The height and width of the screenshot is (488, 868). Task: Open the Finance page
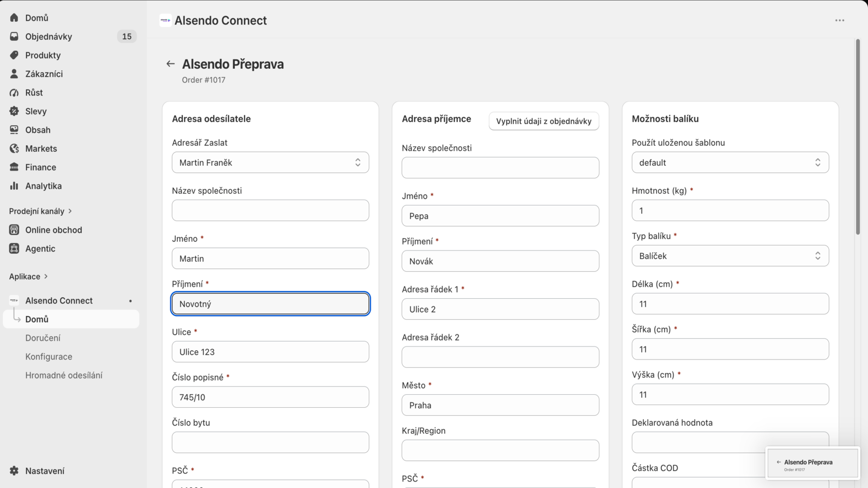41,168
